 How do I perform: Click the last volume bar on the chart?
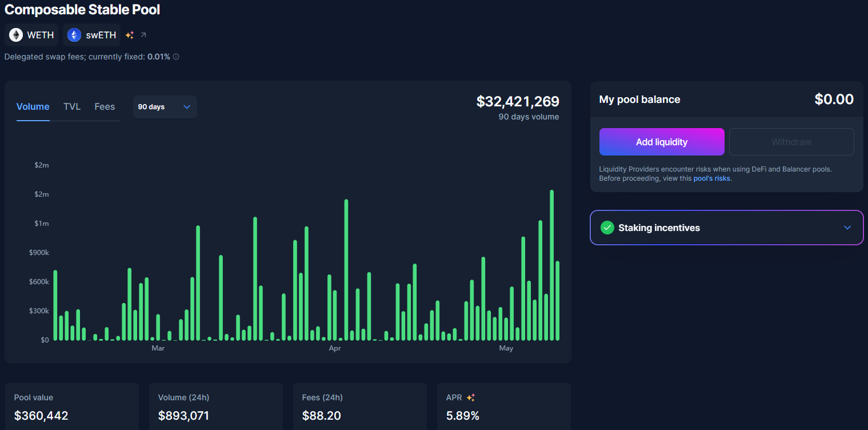tap(558, 301)
